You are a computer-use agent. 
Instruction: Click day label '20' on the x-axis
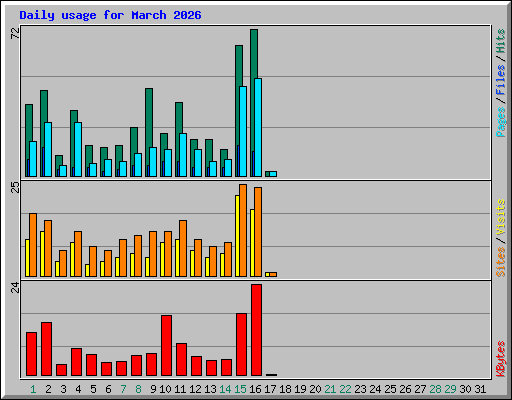(x=315, y=389)
